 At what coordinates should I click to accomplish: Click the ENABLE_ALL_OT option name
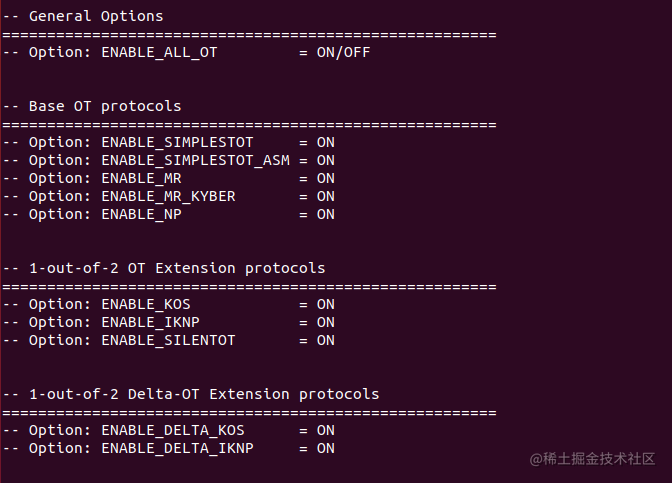159,52
